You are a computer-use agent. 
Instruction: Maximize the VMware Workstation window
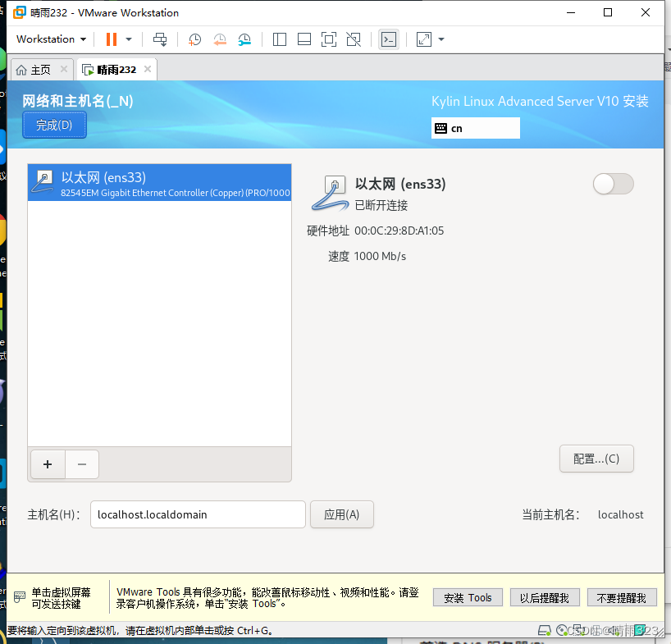click(608, 12)
